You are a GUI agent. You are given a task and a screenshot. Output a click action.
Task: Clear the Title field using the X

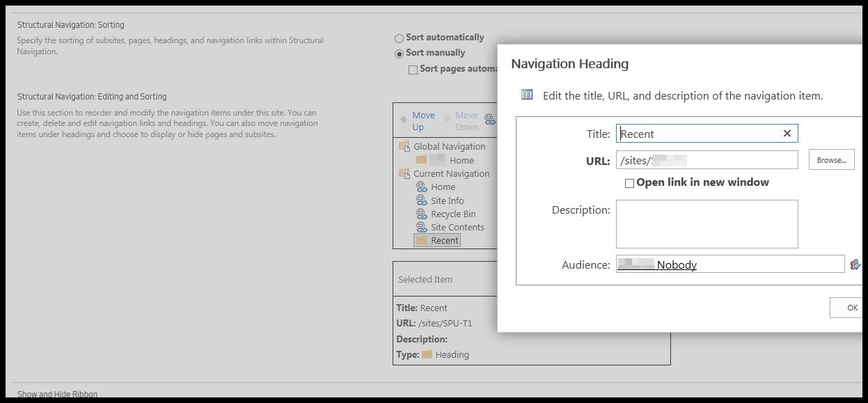click(787, 133)
